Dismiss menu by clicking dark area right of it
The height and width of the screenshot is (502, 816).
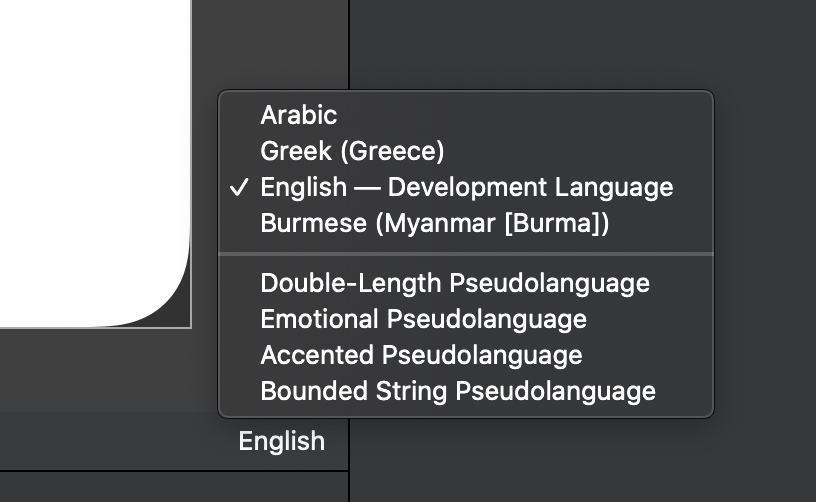(x=765, y=250)
